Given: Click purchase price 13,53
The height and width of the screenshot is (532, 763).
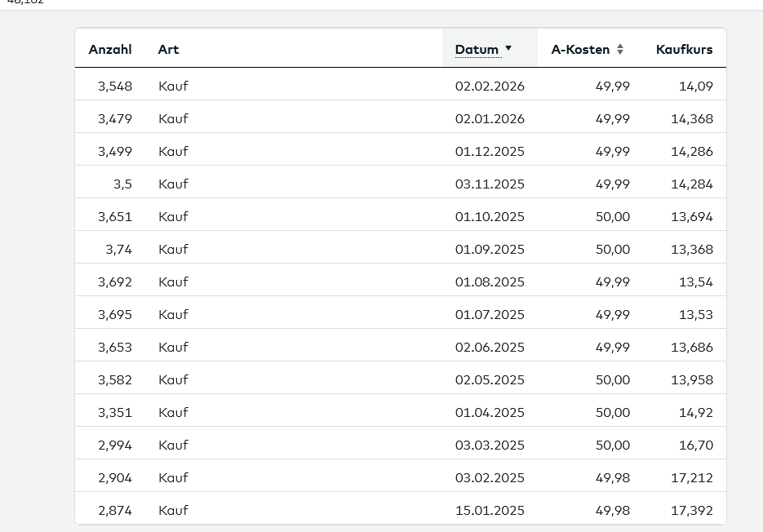Looking at the screenshot, I should [696, 314].
